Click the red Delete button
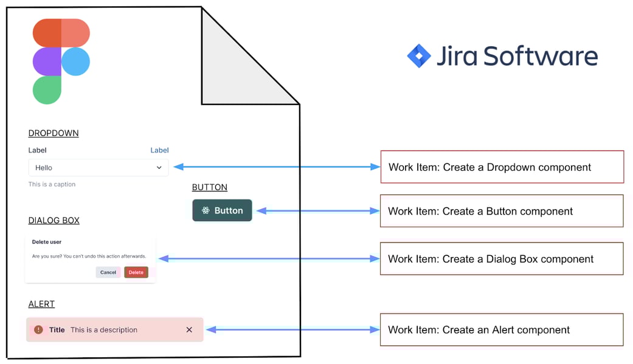 coord(136,272)
